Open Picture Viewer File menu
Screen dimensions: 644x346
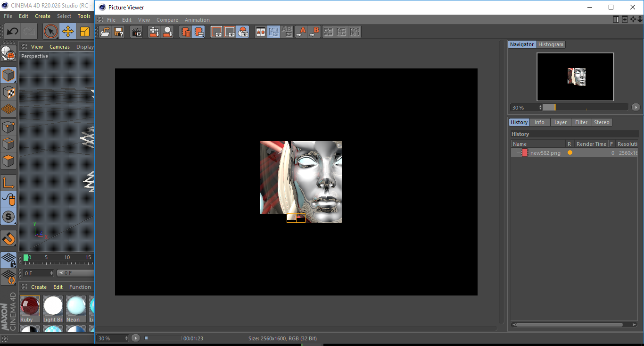pyautogui.click(x=111, y=20)
